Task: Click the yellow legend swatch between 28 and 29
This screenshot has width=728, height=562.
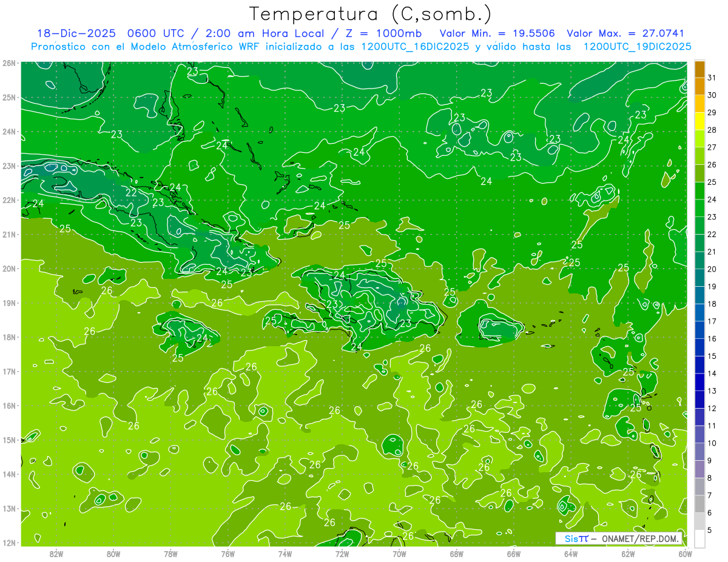Action: [x=699, y=122]
